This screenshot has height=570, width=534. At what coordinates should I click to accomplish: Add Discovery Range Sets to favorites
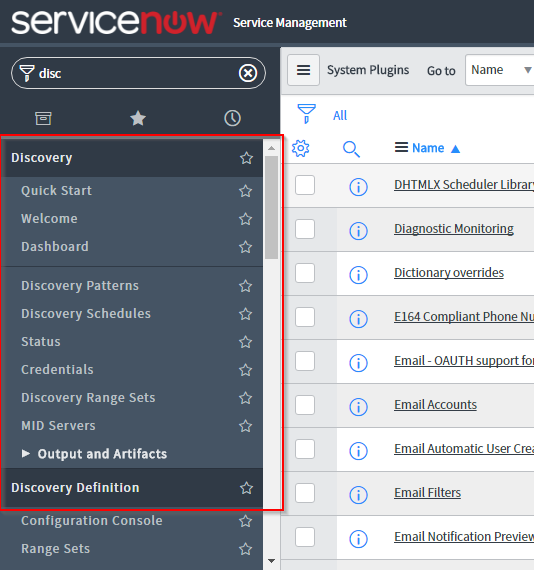click(245, 398)
